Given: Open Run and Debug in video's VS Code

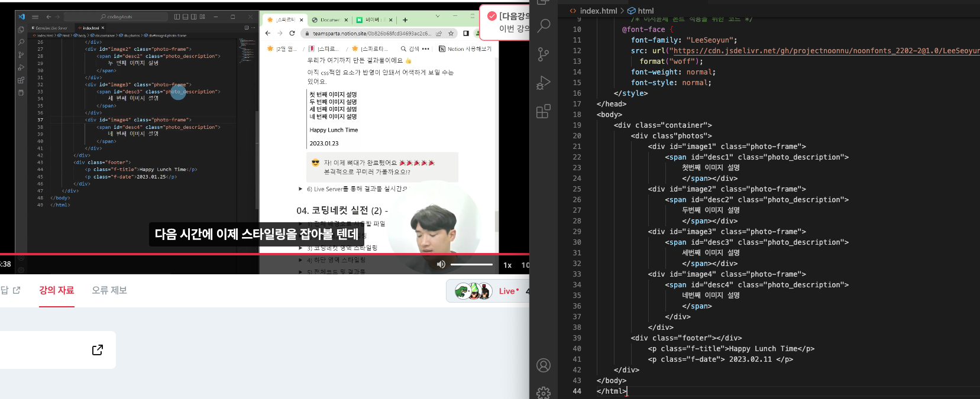Looking at the screenshot, I should (x=21, y=67).
